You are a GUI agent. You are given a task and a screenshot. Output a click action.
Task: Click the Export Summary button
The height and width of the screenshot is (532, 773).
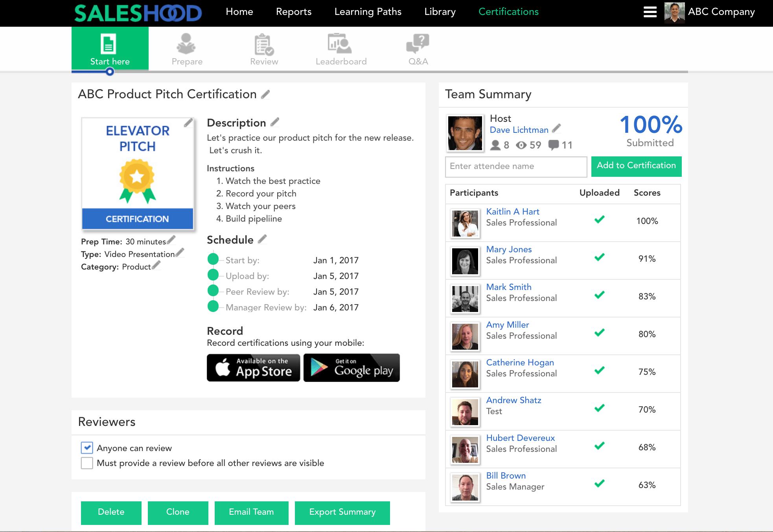342,512
